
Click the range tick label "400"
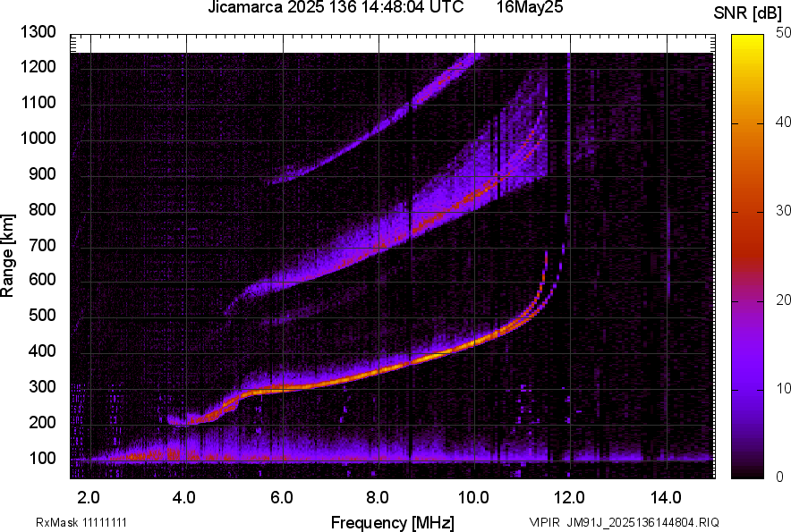42,351
